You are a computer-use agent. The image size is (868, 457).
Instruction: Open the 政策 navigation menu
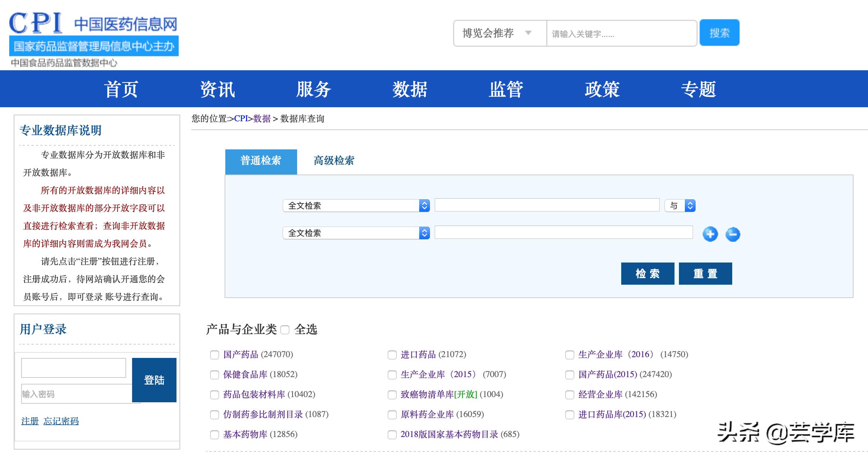click(602, 89)
